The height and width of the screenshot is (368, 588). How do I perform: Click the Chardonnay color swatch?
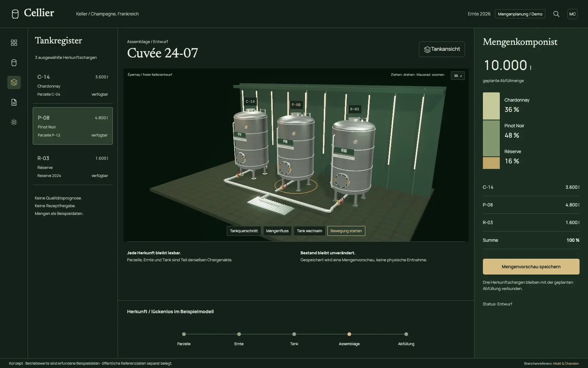[491, 106]
